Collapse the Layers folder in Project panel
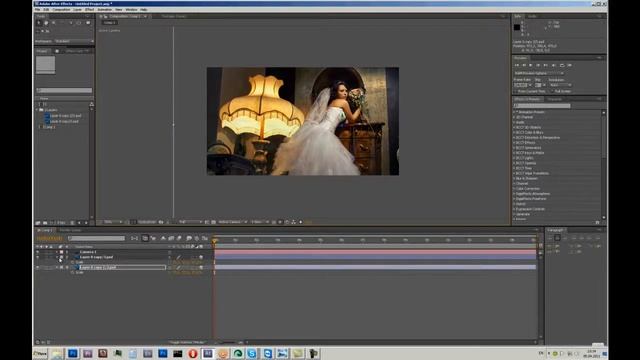This screenshot has height=360, width=640. (x=37, y=110)
